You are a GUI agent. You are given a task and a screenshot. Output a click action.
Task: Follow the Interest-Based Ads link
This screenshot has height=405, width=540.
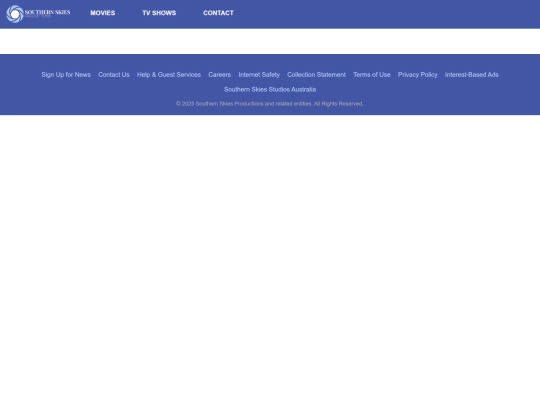point(471,75)
